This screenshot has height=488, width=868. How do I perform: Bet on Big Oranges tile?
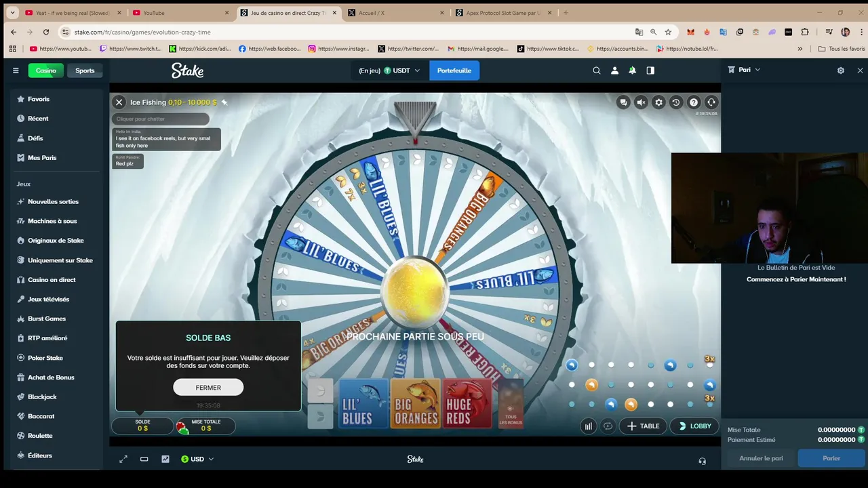click(416, 403)
